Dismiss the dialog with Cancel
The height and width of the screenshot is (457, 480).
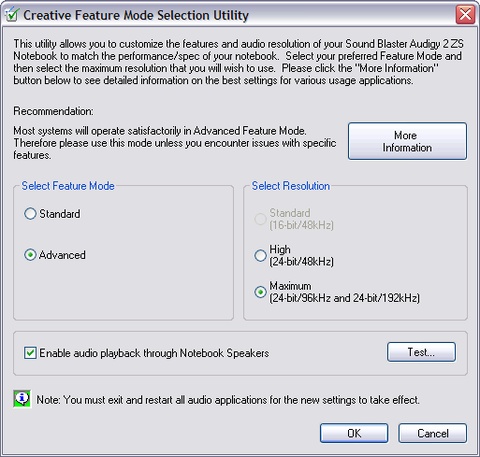(433, 433)
